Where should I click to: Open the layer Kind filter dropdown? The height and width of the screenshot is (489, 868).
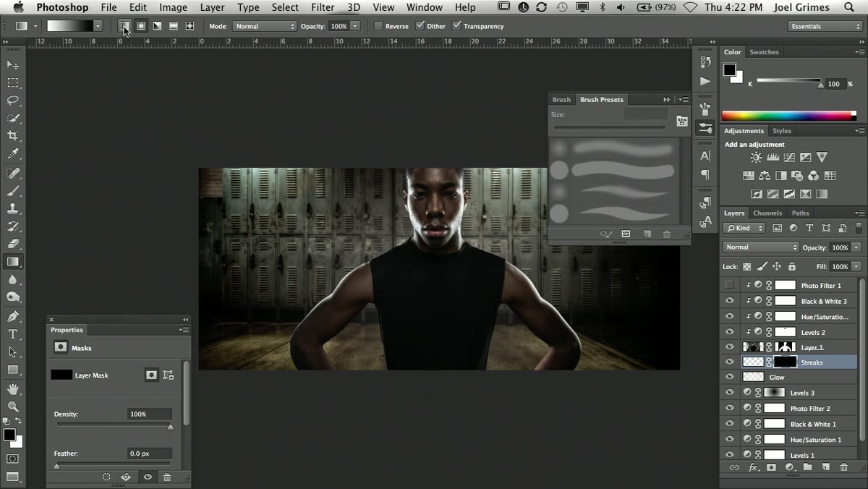[x=744, y=228]
